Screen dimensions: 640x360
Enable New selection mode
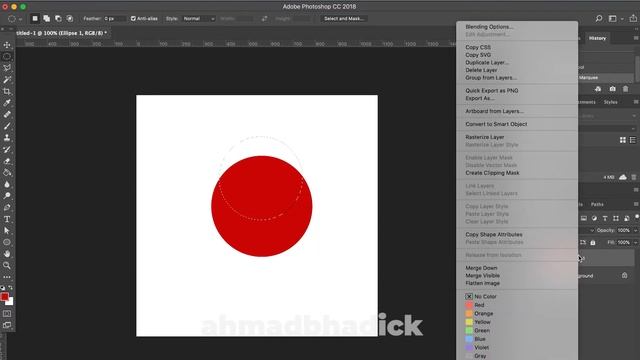35,18
